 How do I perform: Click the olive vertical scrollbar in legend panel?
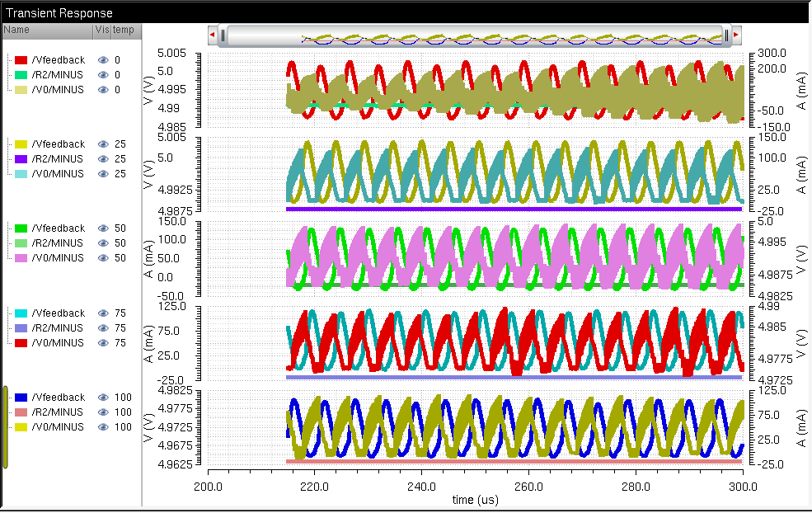click(x=5, y=427)
